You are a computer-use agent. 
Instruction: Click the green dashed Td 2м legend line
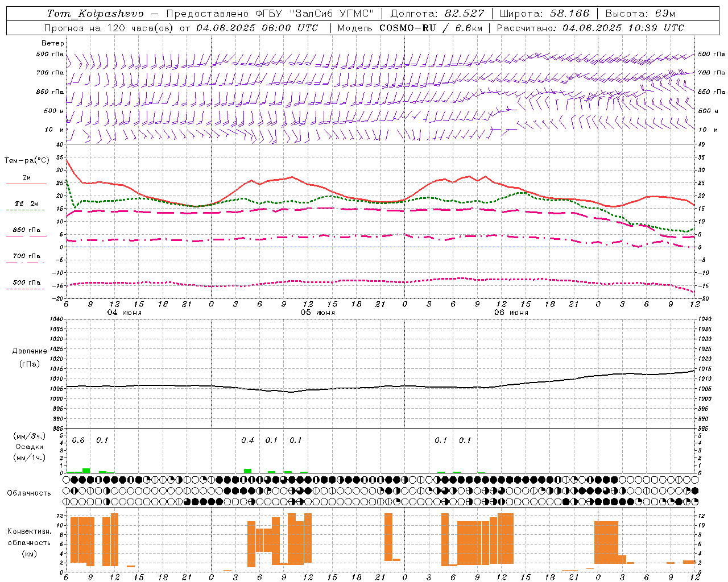coord(26,210)
